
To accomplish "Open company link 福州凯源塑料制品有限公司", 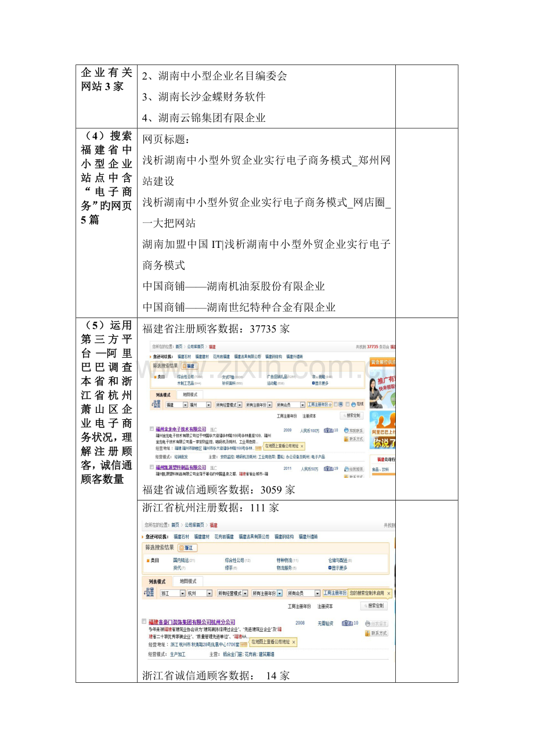I will point(181,467).
